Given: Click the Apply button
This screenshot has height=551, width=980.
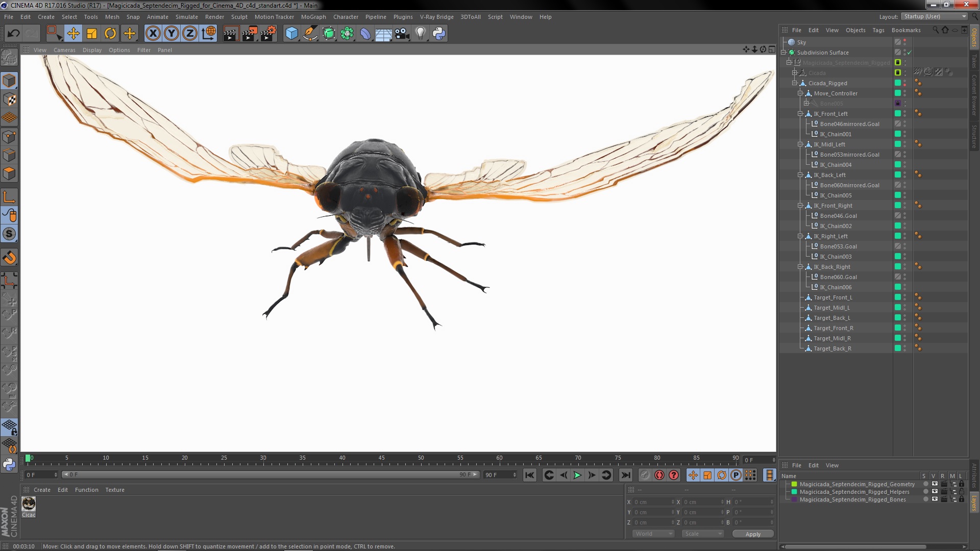Looking at the screenshot, I should click(x=752, y=534).
